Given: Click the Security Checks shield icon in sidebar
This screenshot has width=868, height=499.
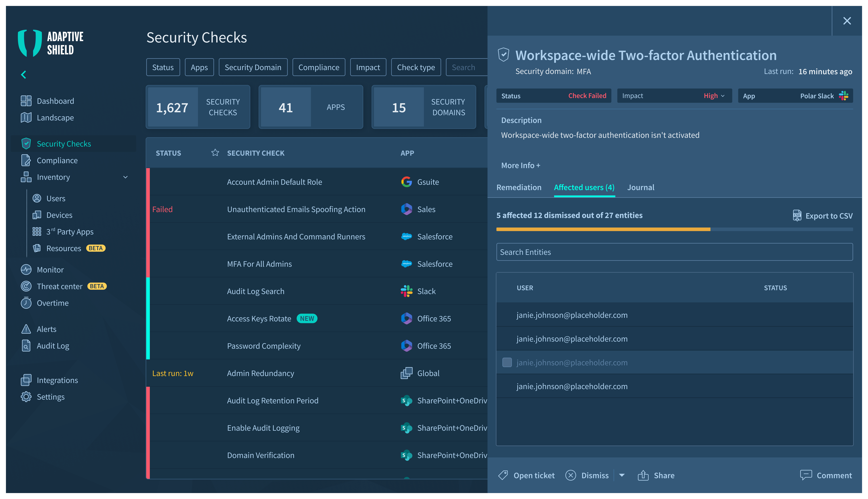Looking at the screenshot, I should (x=26, y=144).
